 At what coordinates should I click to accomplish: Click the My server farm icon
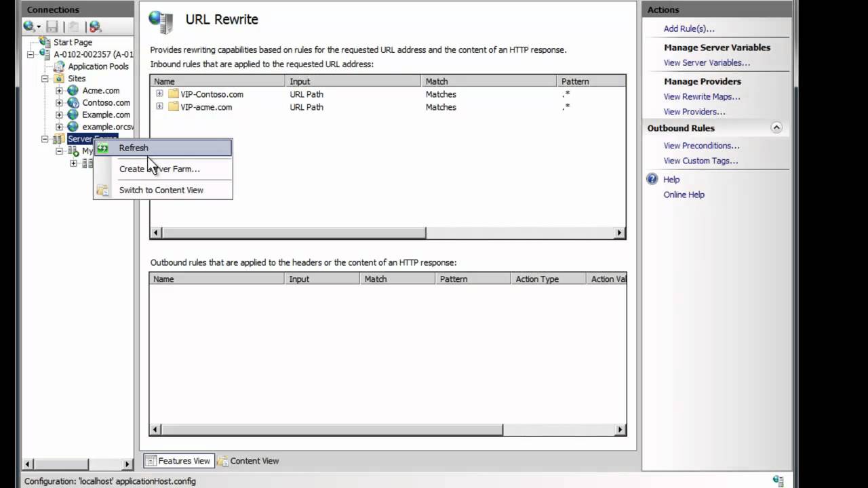tap(73, 152)
